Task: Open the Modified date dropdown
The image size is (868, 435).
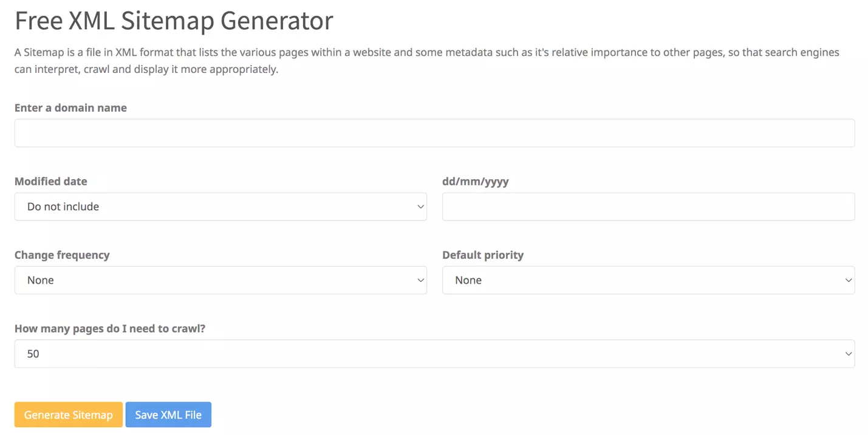Action: [220, 207]
